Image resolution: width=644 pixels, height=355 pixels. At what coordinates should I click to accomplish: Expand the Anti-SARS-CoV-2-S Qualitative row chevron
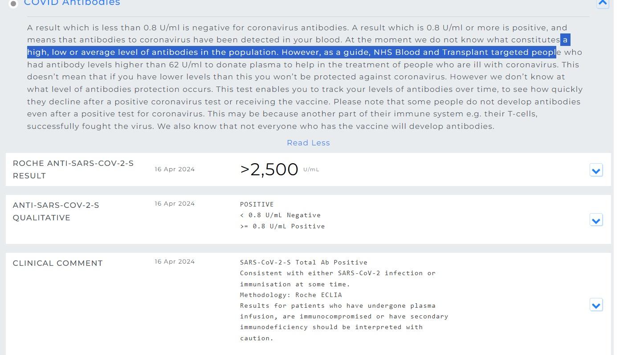pos(596,220)
